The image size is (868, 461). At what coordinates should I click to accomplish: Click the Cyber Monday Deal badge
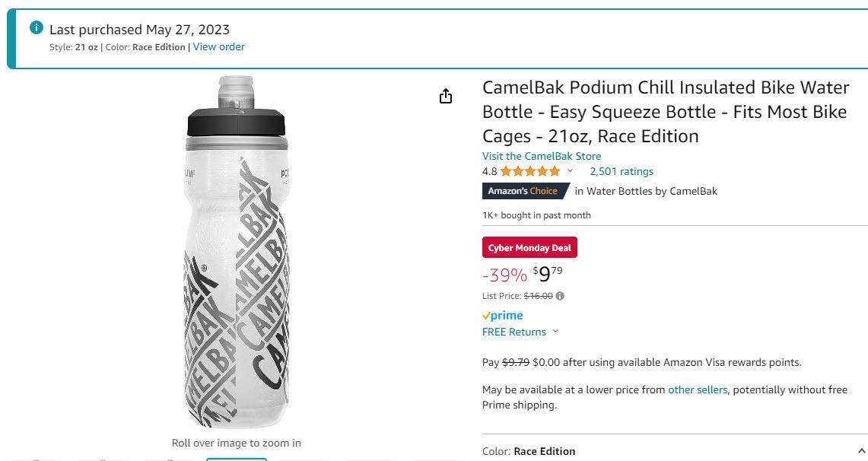pyautogui.click(x=529, y=248)
